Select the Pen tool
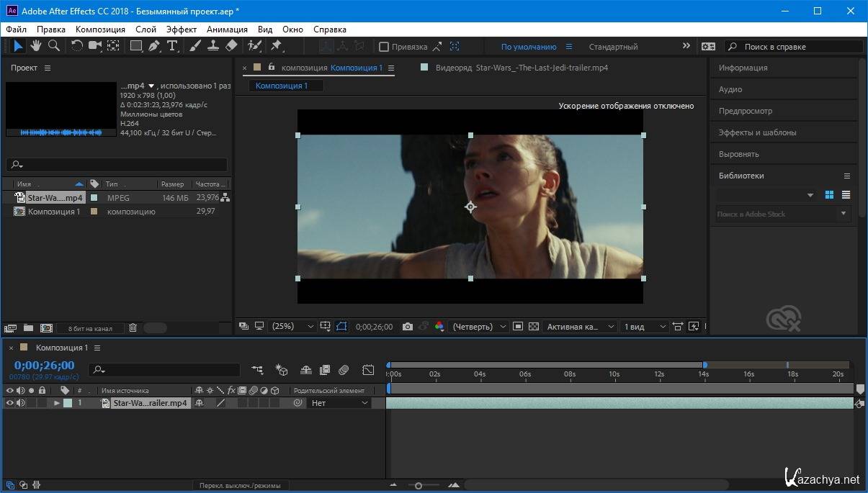The image size is (868, 493). coord(154,46)
